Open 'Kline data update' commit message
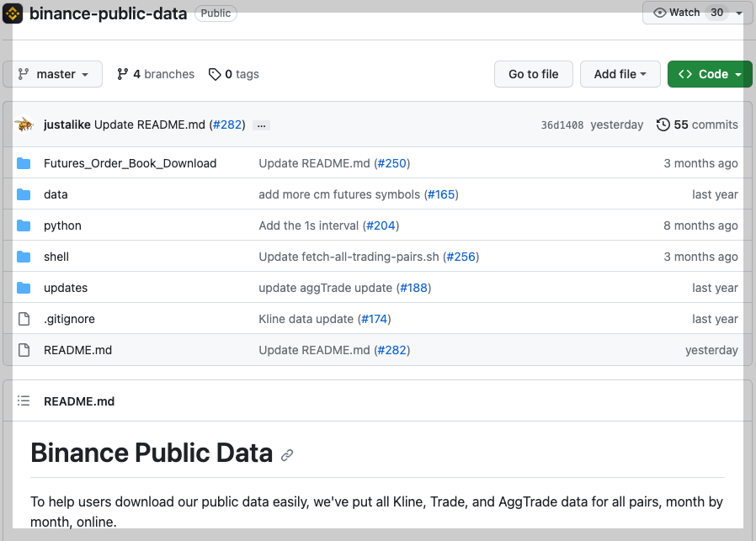The height and width of the screenshot is (541, 756). (306, 319)
